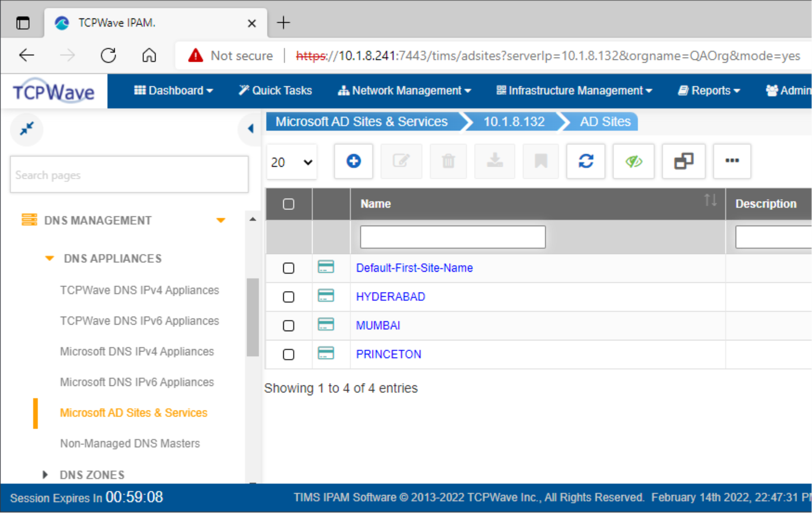Click the PRINCETON row site icon
Screen dimensions: 812x513
[326, 353]
